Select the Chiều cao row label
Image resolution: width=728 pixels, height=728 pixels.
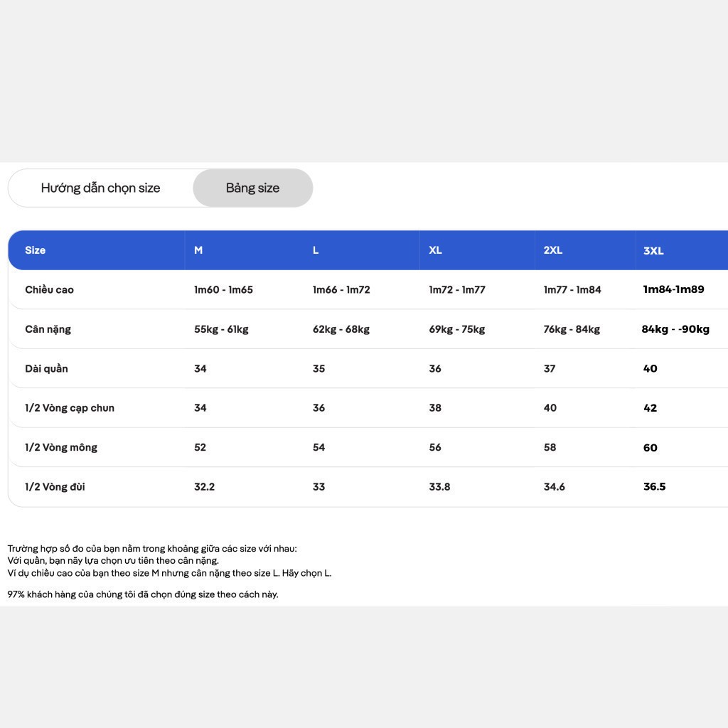(49, 290)
